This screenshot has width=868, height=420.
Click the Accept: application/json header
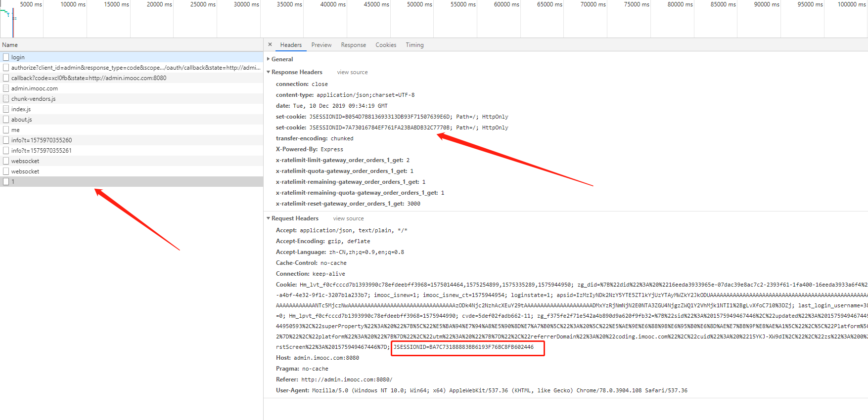tap(341, 230)
